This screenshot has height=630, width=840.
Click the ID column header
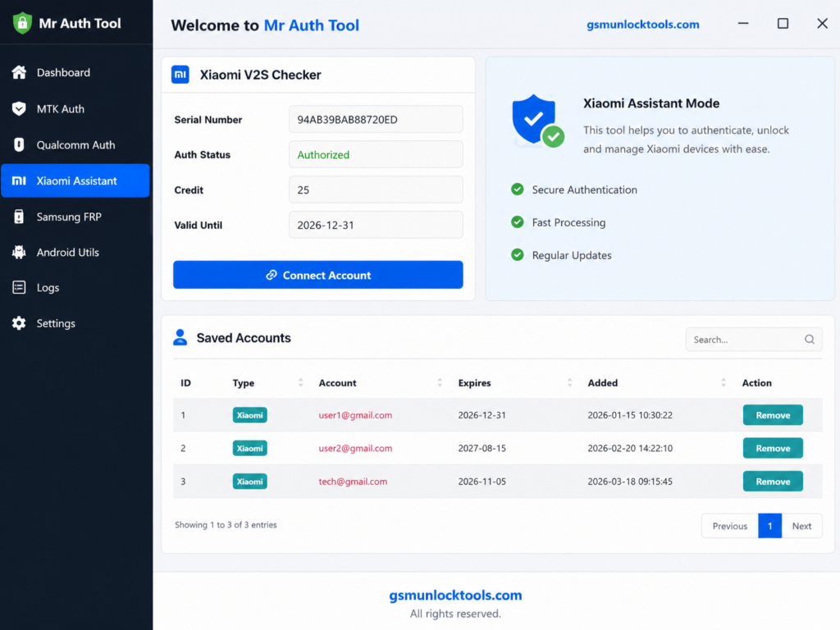coord(185,382)
